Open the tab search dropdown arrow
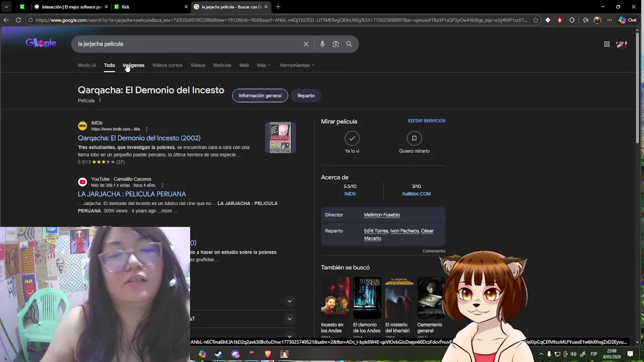Viewport: 644px width, 362px height. click(x=6, y=7)
